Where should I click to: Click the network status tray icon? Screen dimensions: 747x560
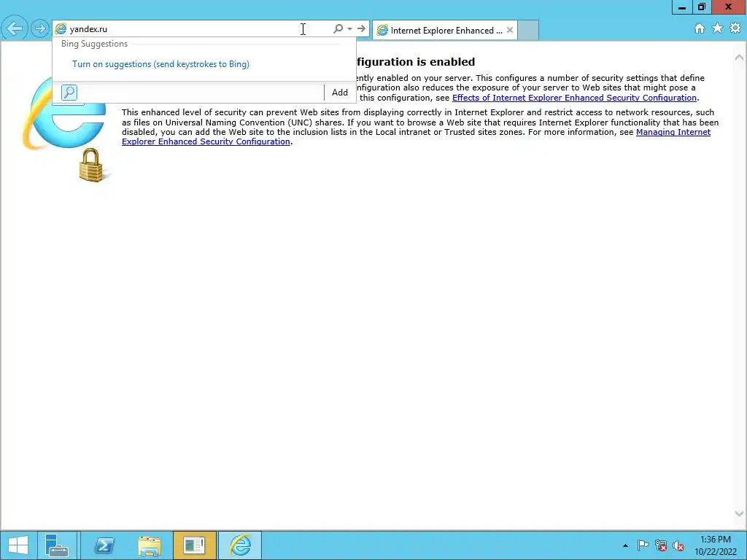click(x=661, y=545)
